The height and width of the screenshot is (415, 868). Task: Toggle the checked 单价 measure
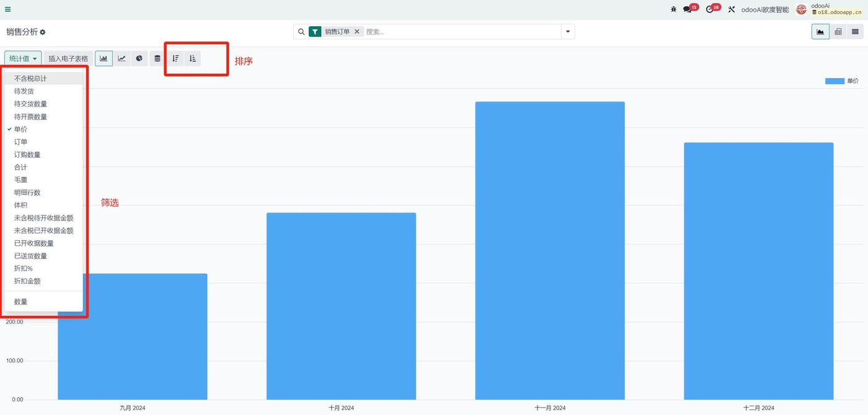(x=21, y=129)
